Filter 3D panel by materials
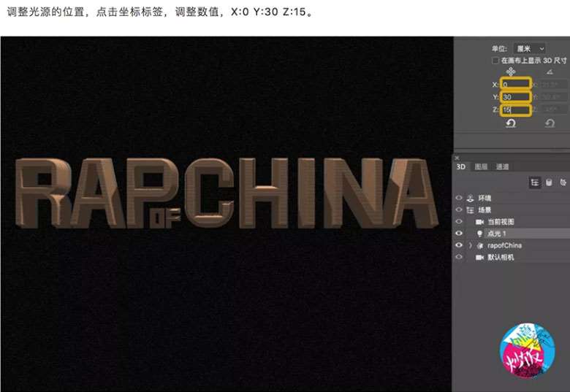This screenshot has width=570, height=392. click(563, 182)
